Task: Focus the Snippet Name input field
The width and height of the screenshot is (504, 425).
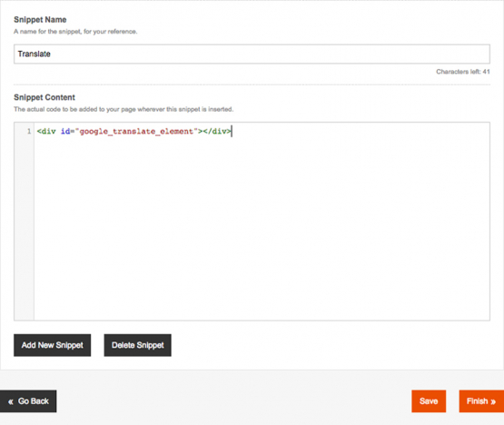Action: [x=252, y=54]
